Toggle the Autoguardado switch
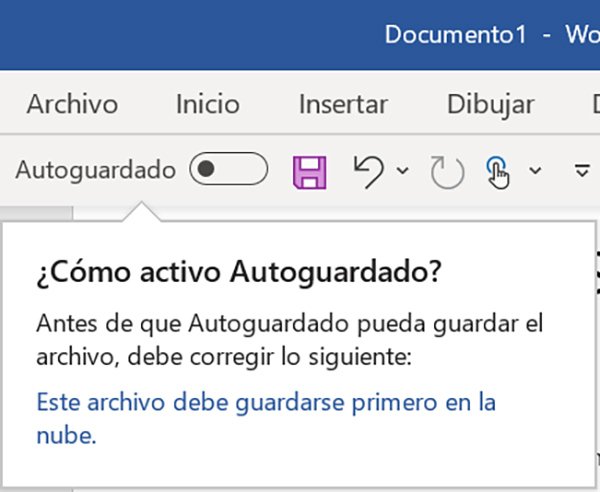Screen dimensions: 600x492 (228, 169)
